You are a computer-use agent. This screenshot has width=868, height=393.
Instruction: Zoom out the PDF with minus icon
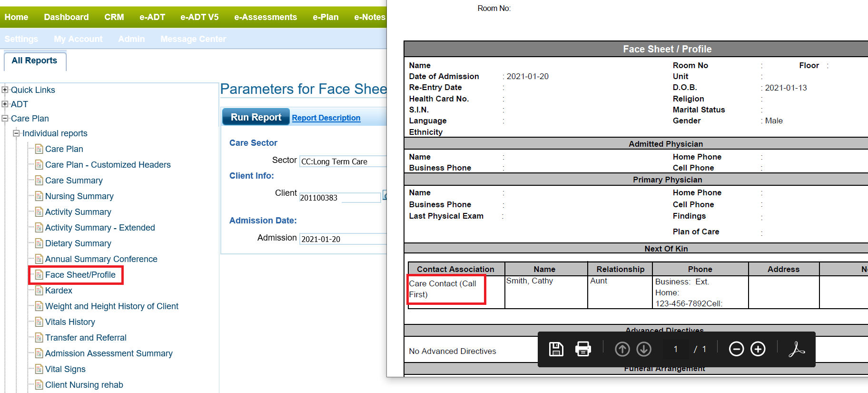[x=736, y=349]
